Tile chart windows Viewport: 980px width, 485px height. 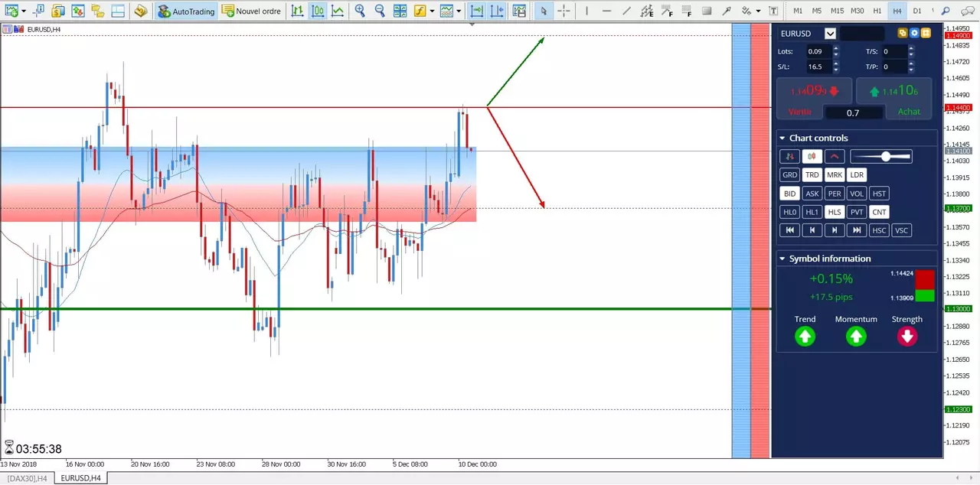[400, 11]
